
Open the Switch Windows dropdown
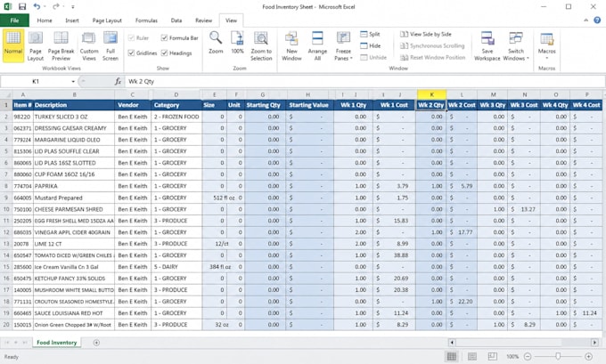click(x=516, y=46)
